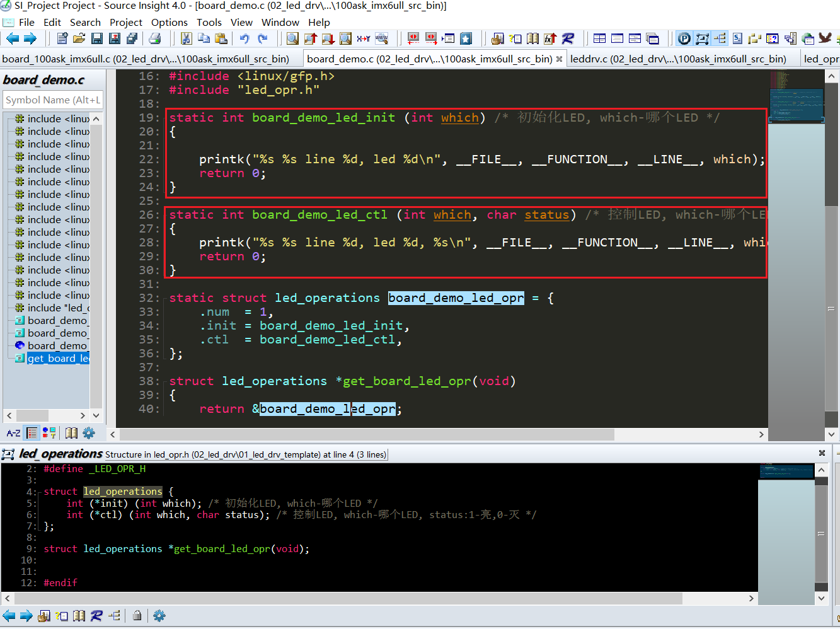The width and height of the screenshot is (840, 629).
Task: Toggle the lock icon in context window toolbar
Action: point(137,616)
